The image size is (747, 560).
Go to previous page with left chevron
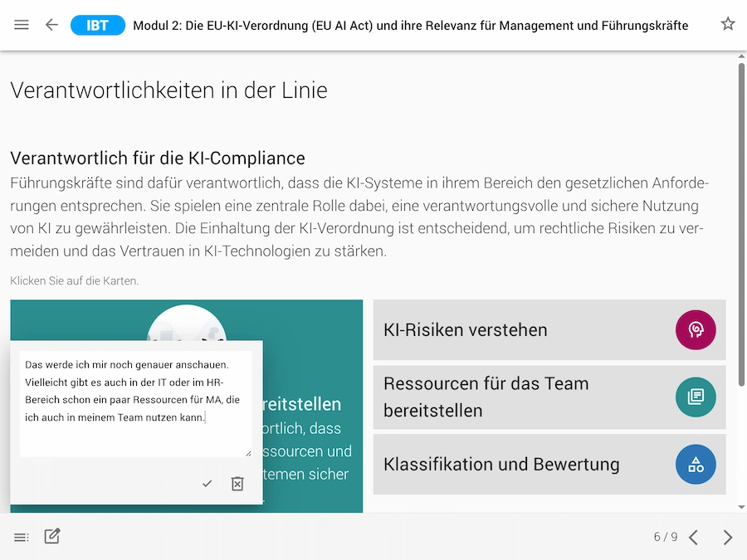coord(694,537)
